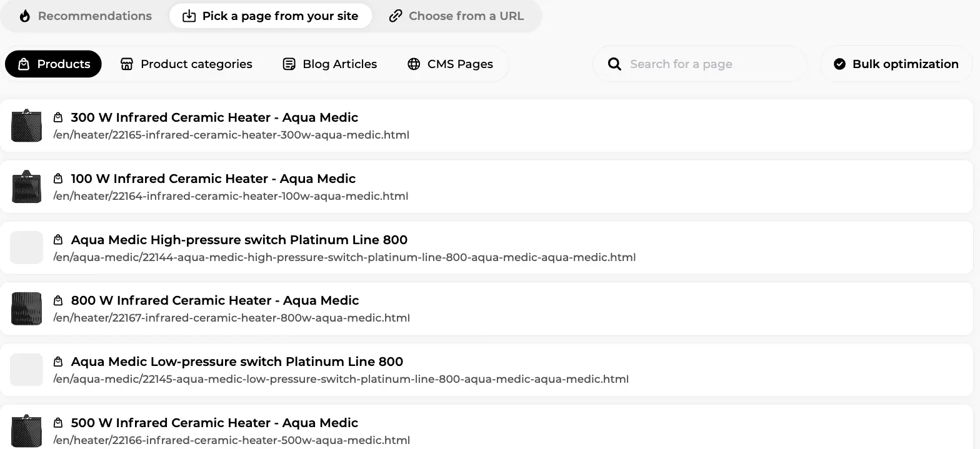Click product bag icon of High-pressure switch
The width and height of the screenshot is (980, 449).
58,240
